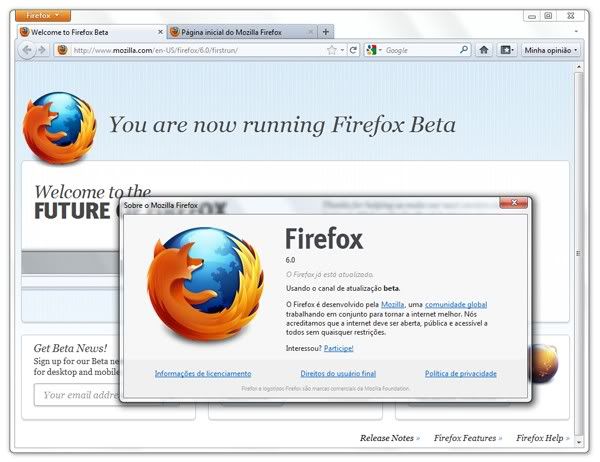Close the Página inicial do Mozilla Firefox tab
This screenshot has width=600, height=462.
(x=311, y=32)
